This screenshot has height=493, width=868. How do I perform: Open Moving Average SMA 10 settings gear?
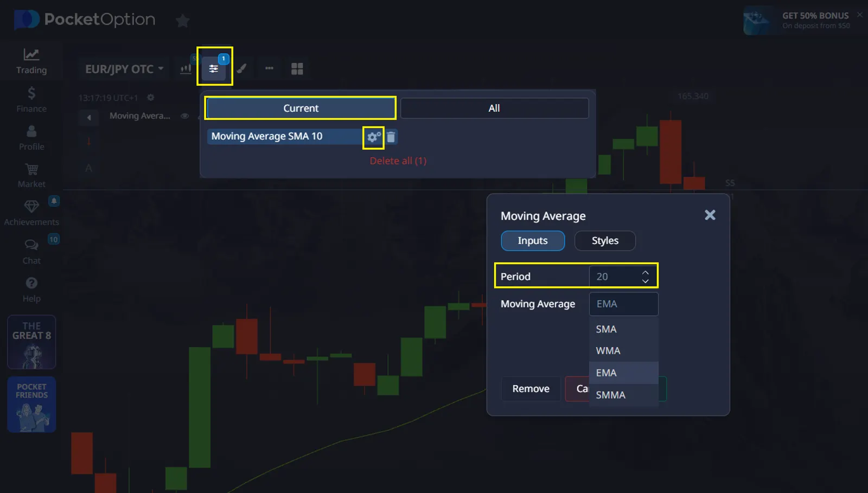click(373, 137)
